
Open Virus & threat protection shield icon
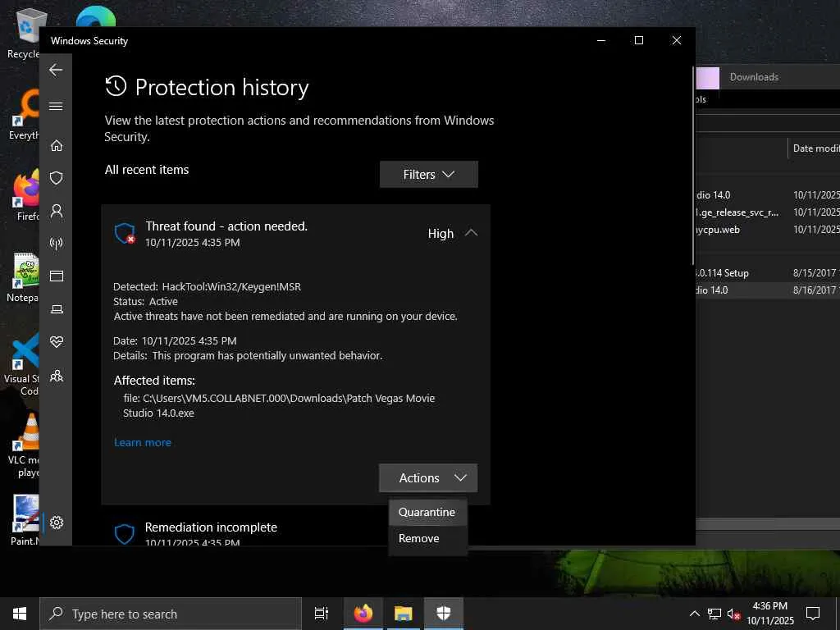tap(57, 178)
